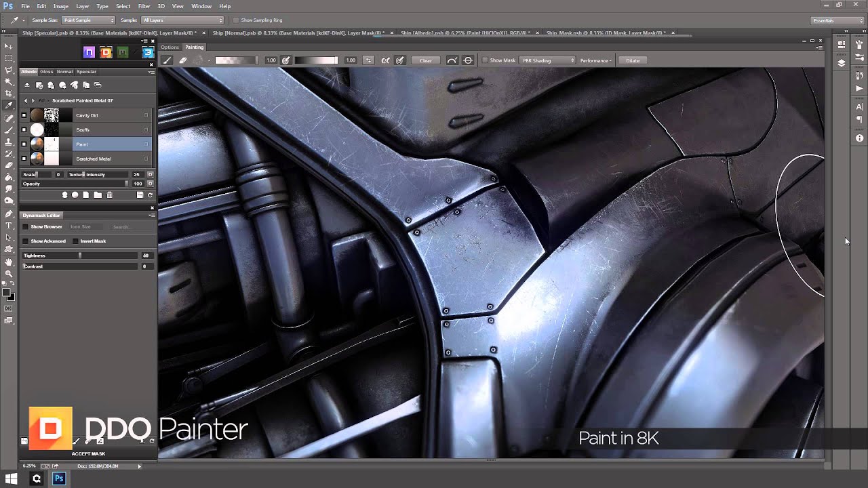Select the Rectangular Marquee tool

(9, 58)
